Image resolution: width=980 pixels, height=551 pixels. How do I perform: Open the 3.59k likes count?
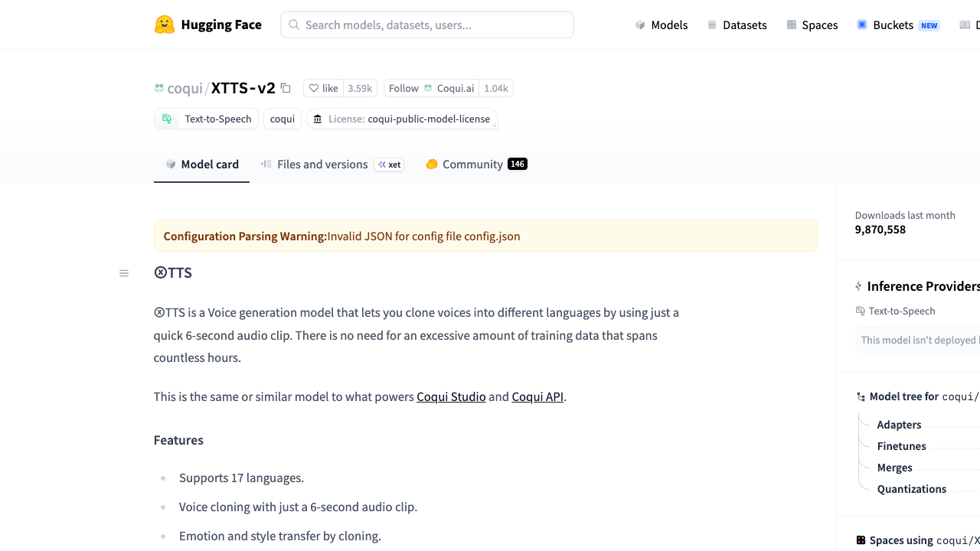[x=360, y=88]
